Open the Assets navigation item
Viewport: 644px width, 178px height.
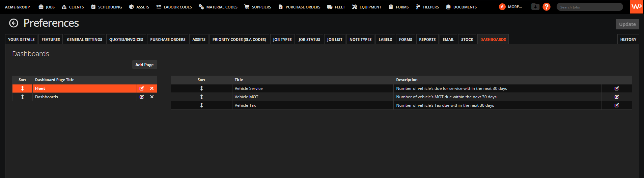(x=139, y=7)
